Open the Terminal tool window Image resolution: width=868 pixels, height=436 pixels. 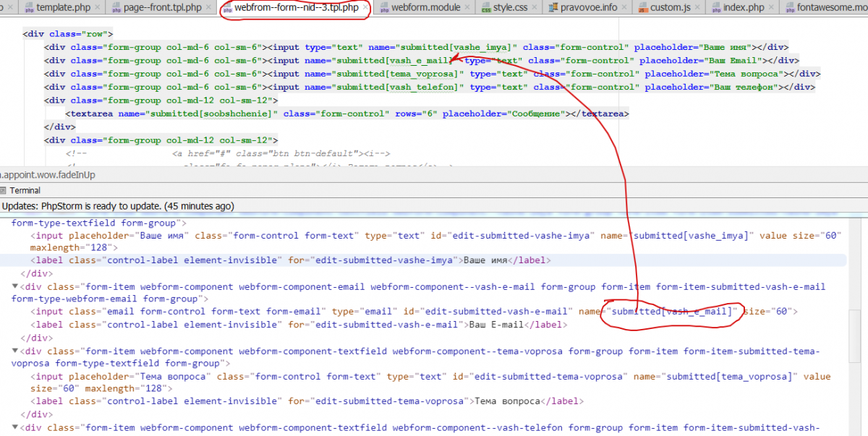tap(25, 190)
